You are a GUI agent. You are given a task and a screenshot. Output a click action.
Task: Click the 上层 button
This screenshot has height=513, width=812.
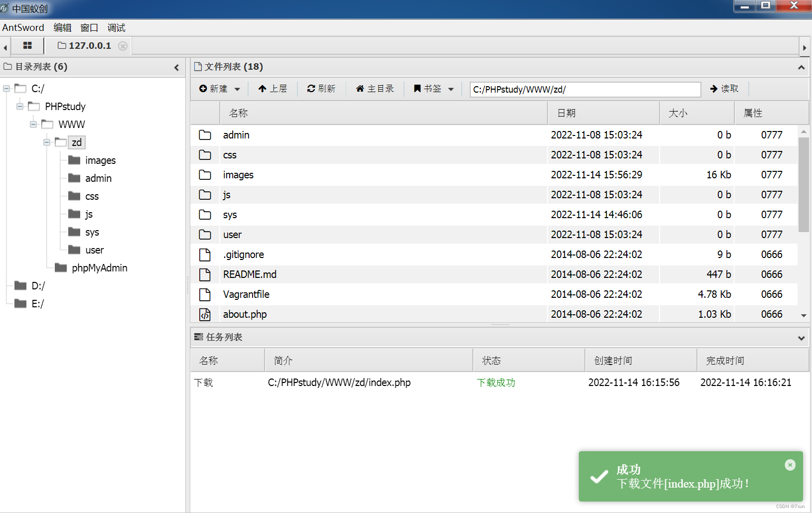272,89
